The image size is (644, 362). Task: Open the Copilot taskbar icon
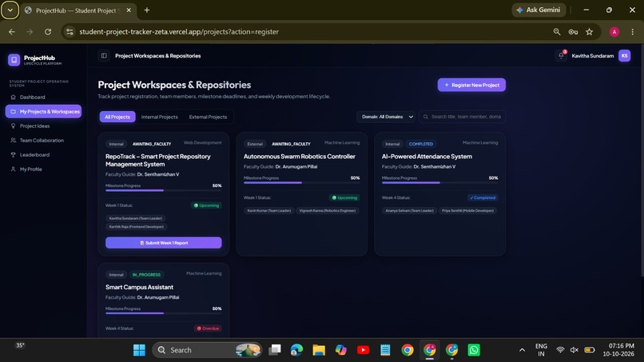click(341, 350)
